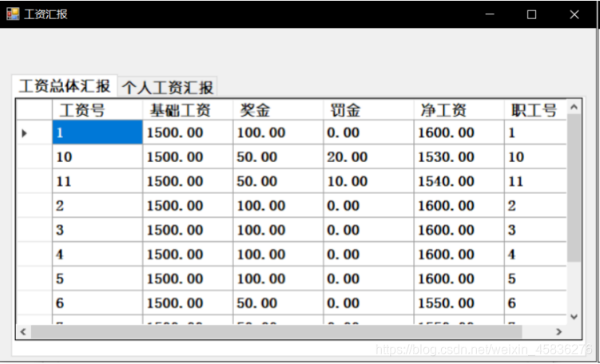
Task: Click 净工资 cell 1530.00
Action: coord(459,156)
